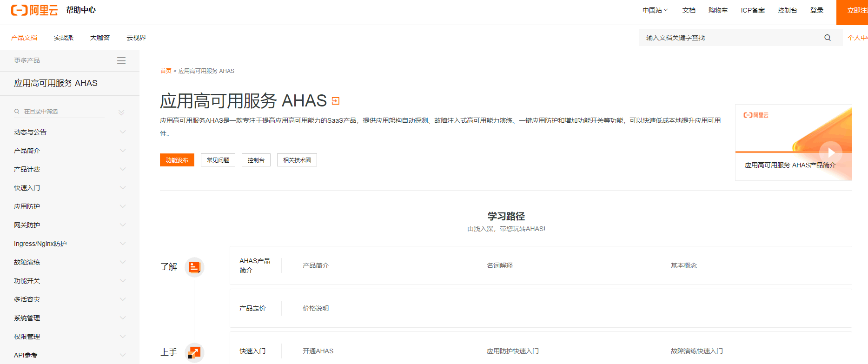Switch to 实战派 tab
Image resolution: width=868 pixels, height=364 pixels.
click(64, 38)
